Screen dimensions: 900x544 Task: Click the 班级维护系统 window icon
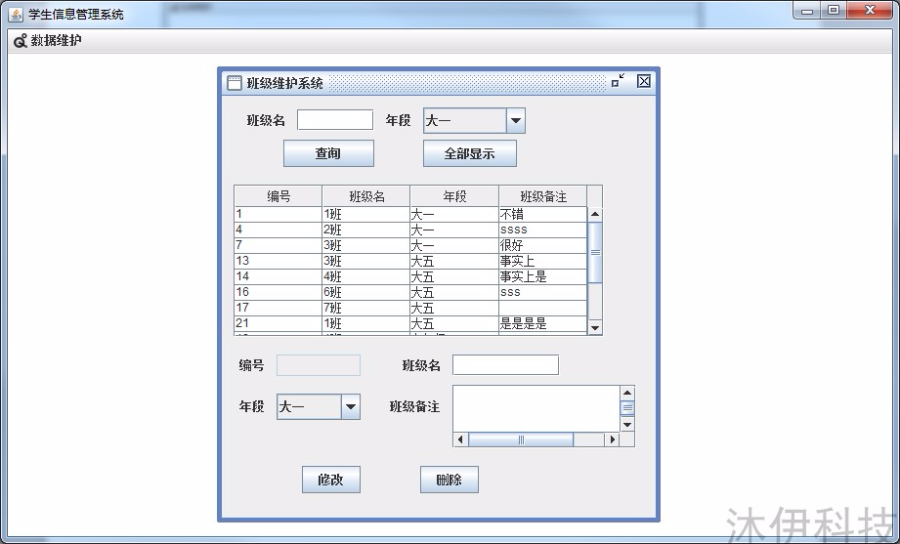(x=234, y=83)
